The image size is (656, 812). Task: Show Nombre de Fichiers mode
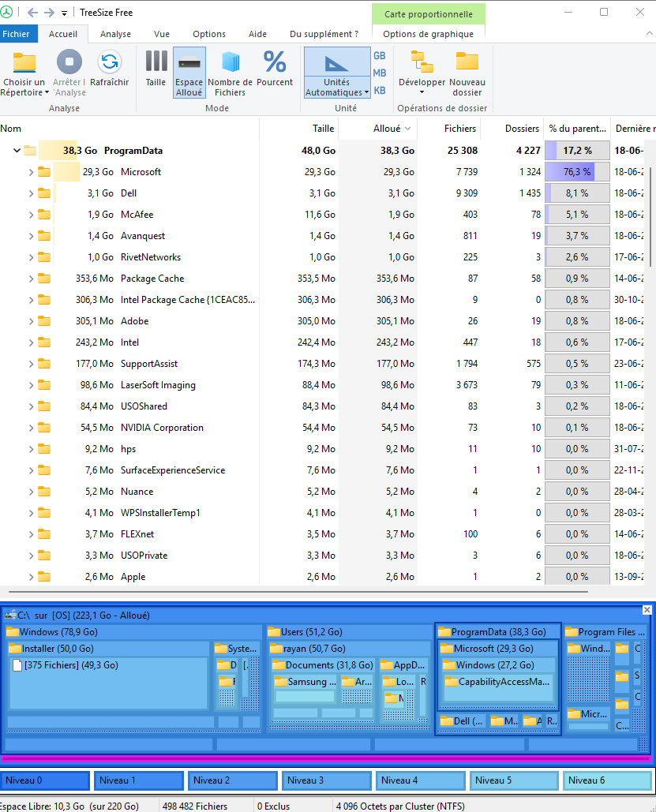click(x=230, y=73)
